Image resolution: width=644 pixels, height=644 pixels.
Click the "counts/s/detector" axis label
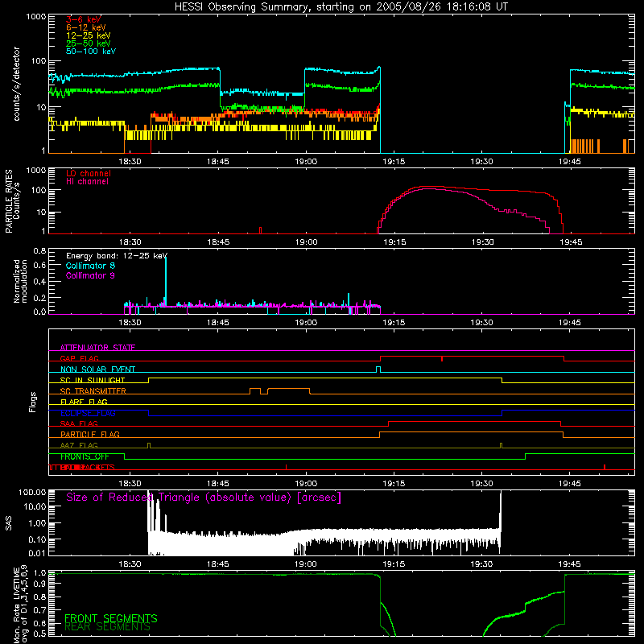coord(17,84)
